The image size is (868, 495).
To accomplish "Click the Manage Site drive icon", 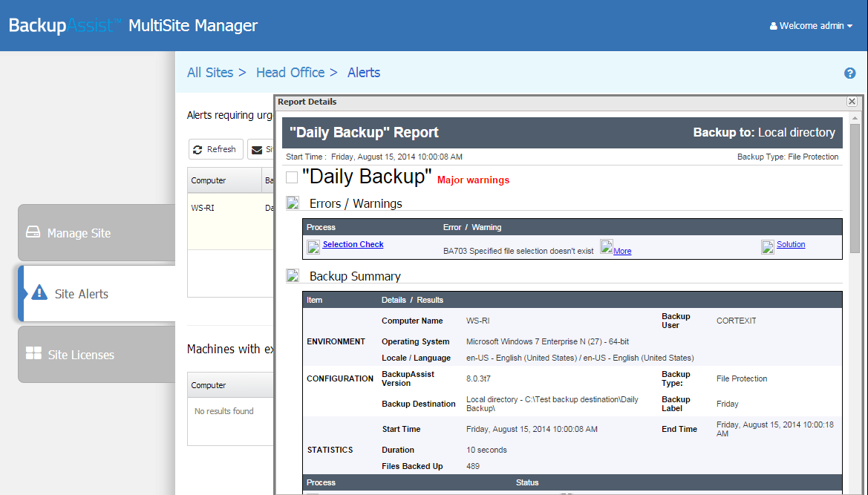I will (x=33, y=232).
